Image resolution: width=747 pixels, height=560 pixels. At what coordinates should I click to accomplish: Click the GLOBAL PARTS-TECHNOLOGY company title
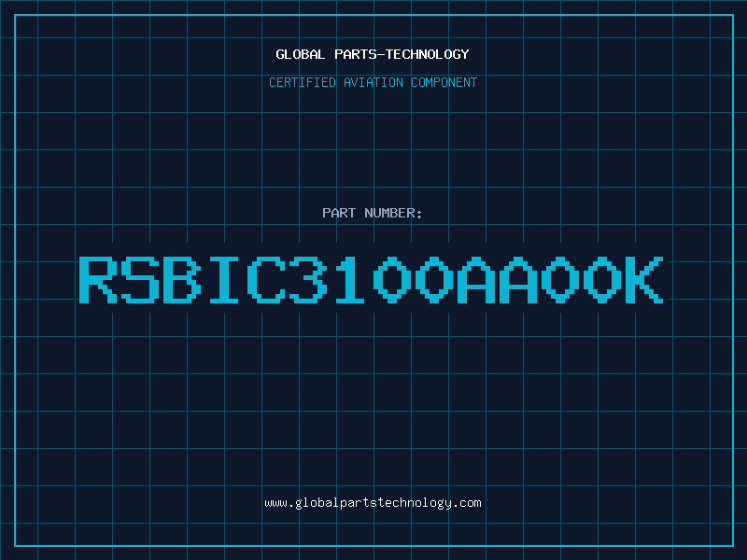(373, 54)
